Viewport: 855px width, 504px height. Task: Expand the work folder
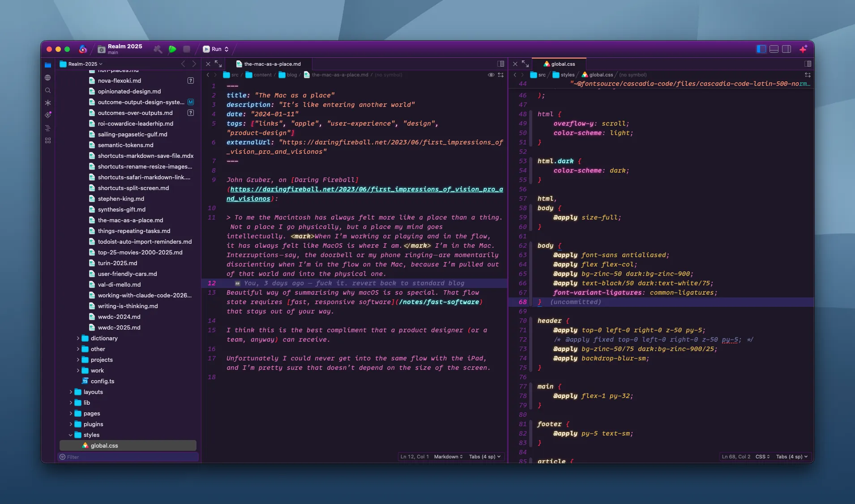click(x=78, y=371)
